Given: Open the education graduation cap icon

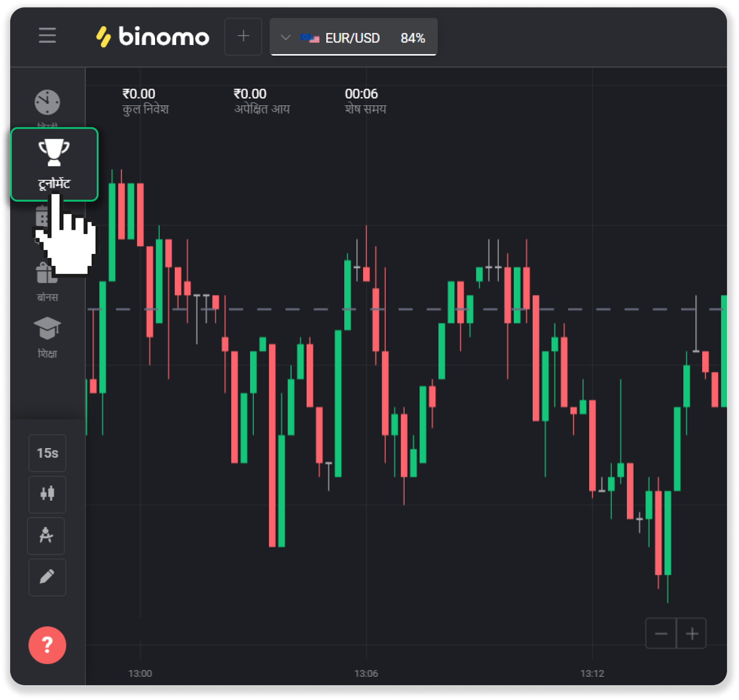Looking at the screenshot, I should pyautogui.click(x=47, y=328).
